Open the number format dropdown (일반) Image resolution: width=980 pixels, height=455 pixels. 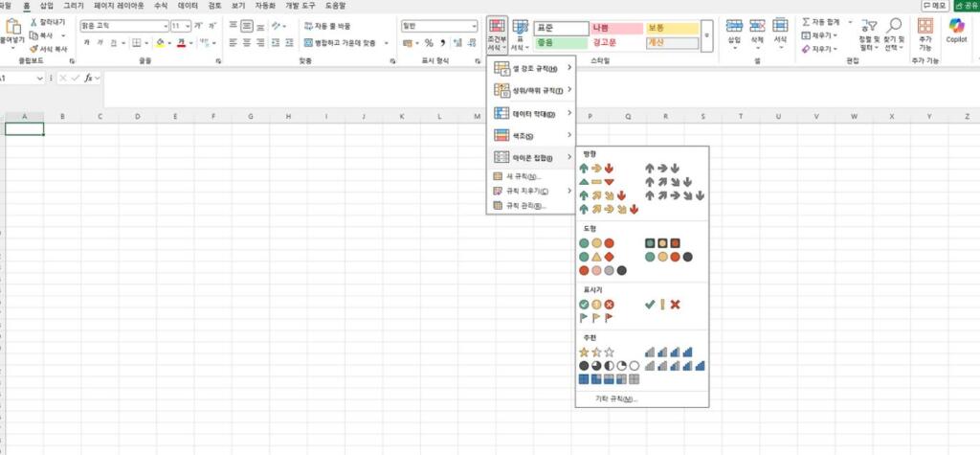473,26
